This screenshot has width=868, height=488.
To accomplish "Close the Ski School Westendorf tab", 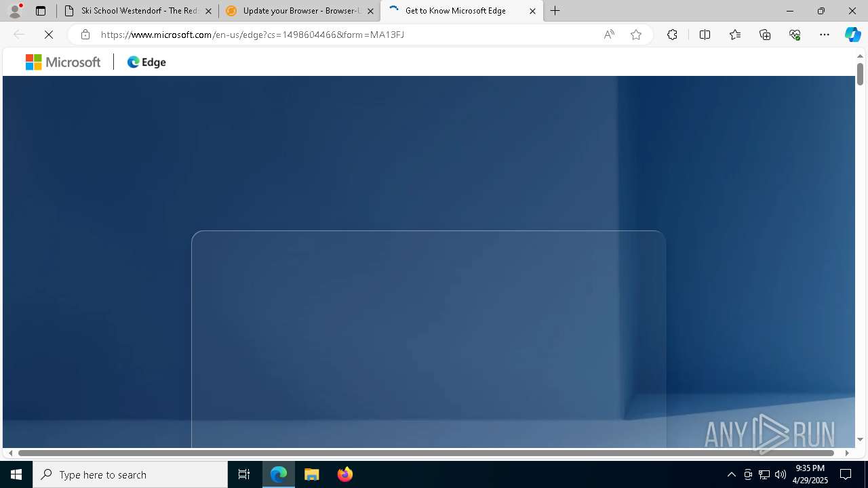I will coord(208,11).
